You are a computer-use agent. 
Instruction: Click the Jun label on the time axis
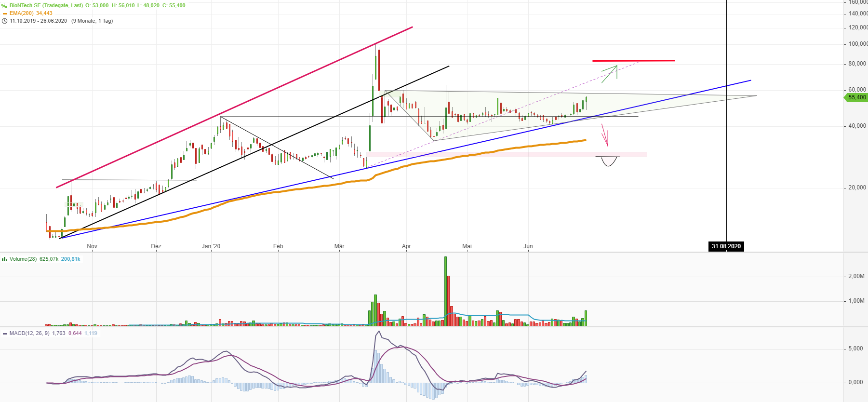tap(528, 246)
